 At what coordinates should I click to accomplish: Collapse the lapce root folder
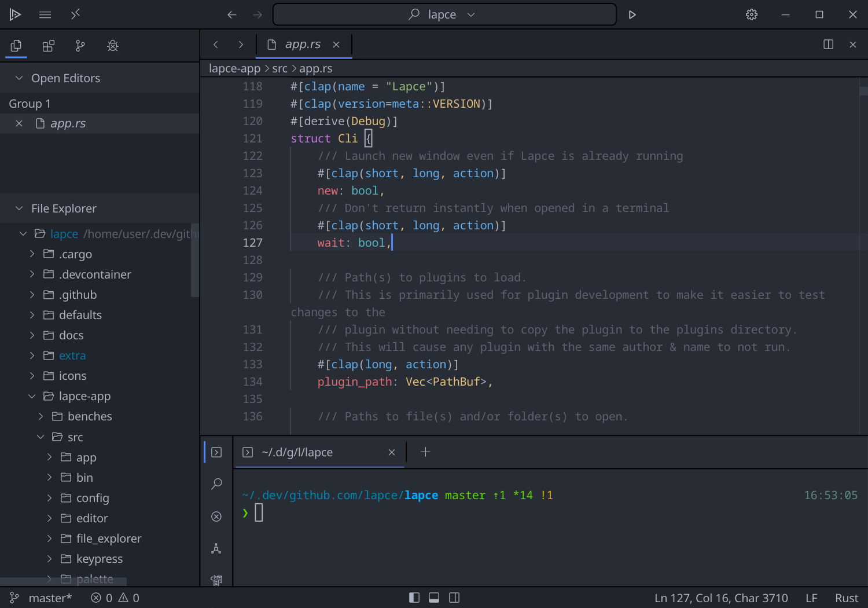(x=23, y=234)
